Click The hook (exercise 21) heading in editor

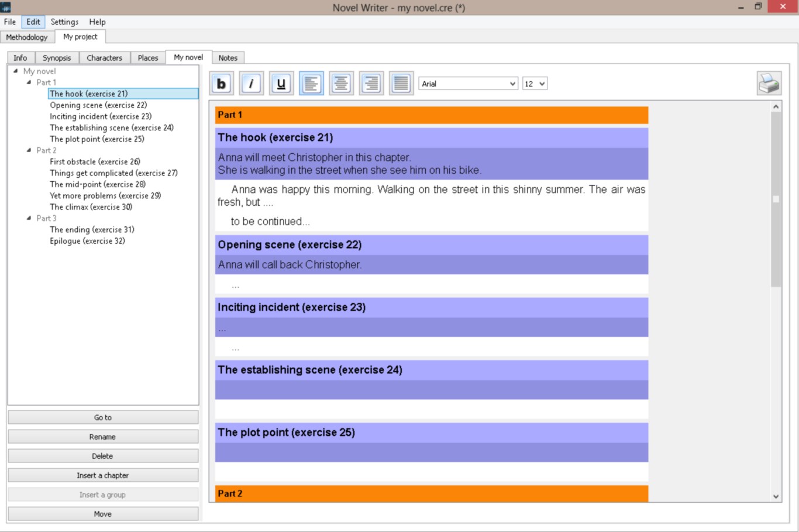[432, 138]
